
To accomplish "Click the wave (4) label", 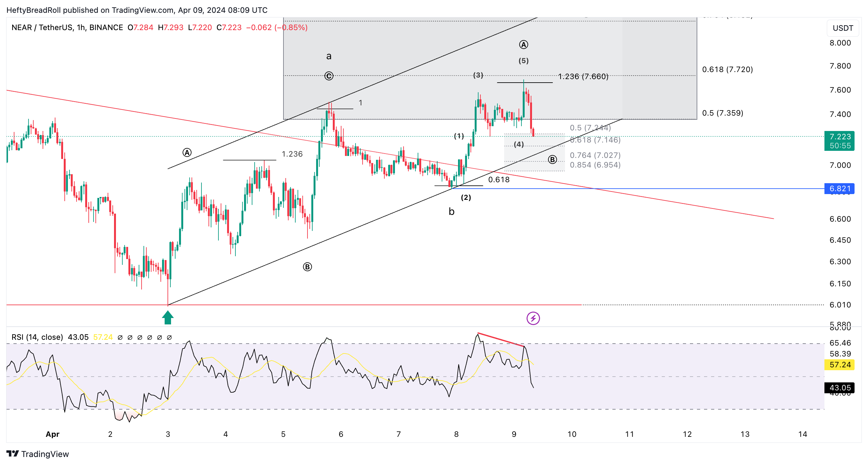I will [x=519, y=144].
